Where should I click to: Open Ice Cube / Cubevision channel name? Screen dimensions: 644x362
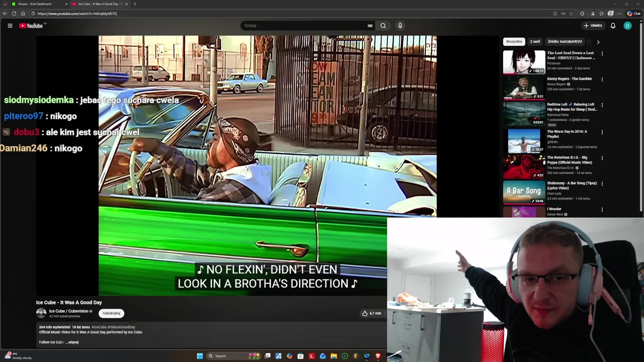point(68,311)
